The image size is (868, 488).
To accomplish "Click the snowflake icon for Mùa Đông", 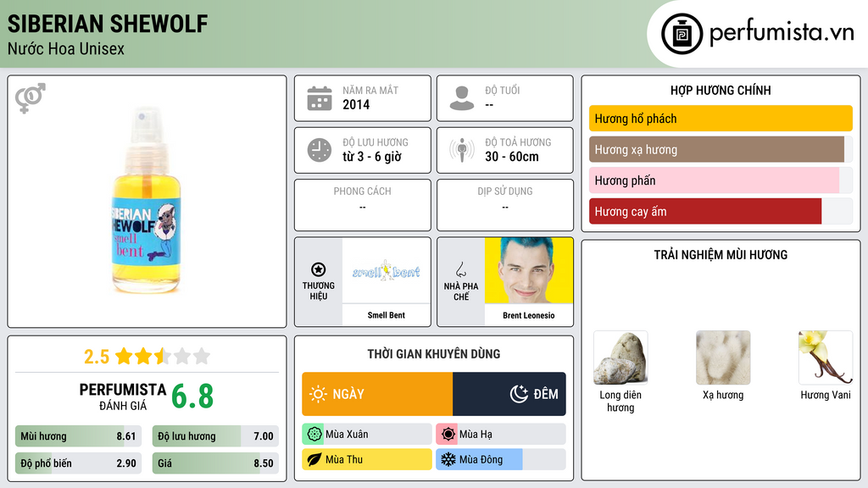I will point(448,459).
